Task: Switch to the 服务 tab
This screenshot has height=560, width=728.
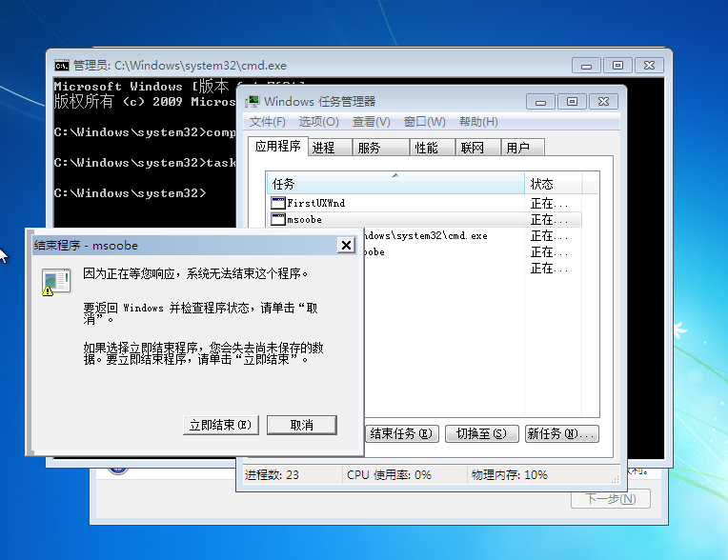Action: pos(380,148)
